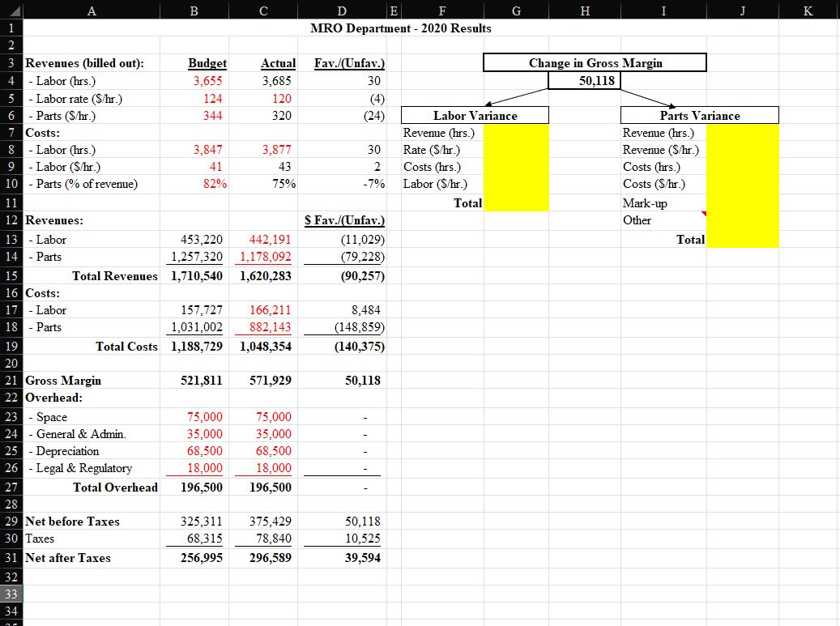Select the entire sheet with the corner button
The image size is (840, 626).
pyautogui.click(x=11, y=10)
